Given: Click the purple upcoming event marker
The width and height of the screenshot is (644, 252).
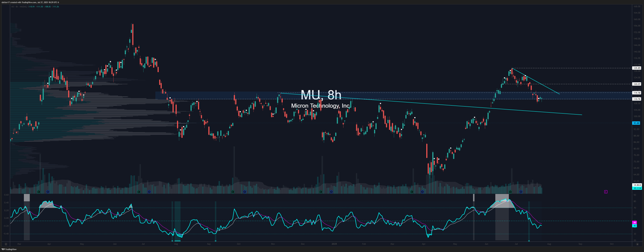Looking at the screenshot, I should click(605, 191).
